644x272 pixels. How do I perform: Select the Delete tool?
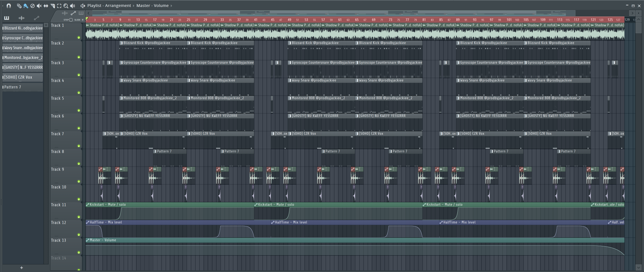(x=32, y=6)
